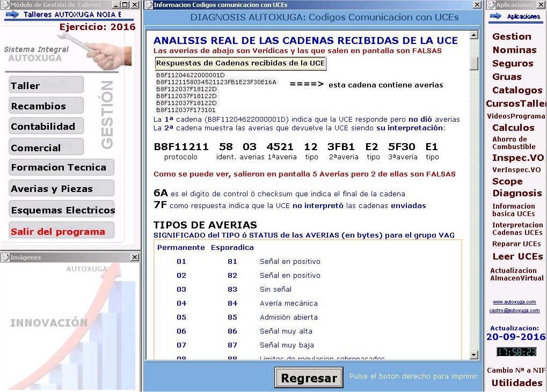Click Admisión abierta row text

point(288,317)
